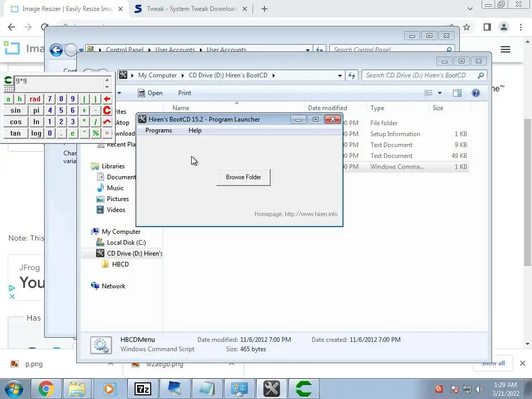Click the cos function key
This screenshot has height=399, width=532.
pos(16,122)
